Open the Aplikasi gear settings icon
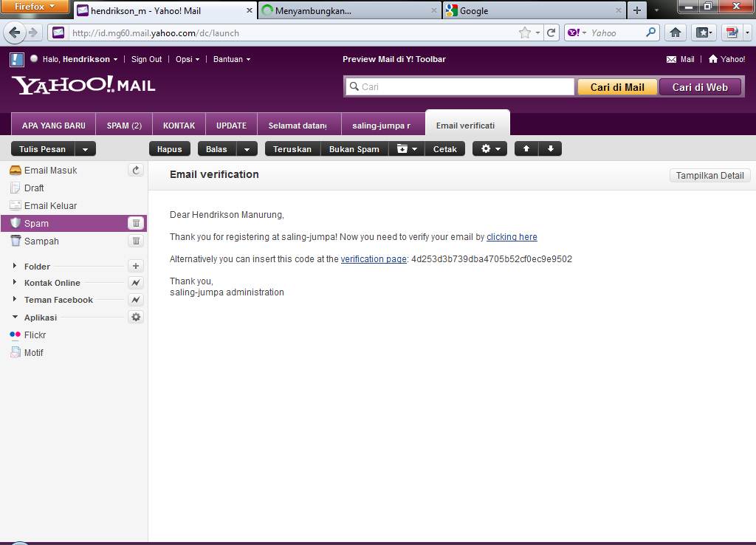The height and width of the screenshot is (545, 756). 136,317
